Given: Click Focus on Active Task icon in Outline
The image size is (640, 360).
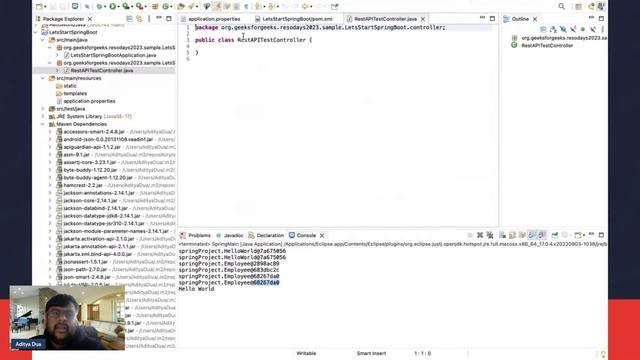Looking at the screenshot, I should point(543,29).
